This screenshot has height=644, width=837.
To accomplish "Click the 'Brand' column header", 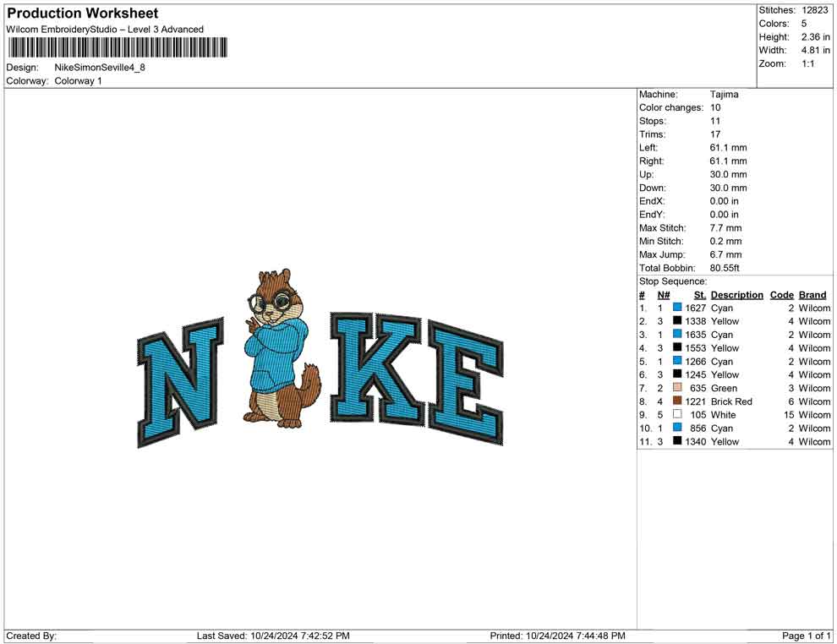I will pos(812,295).
